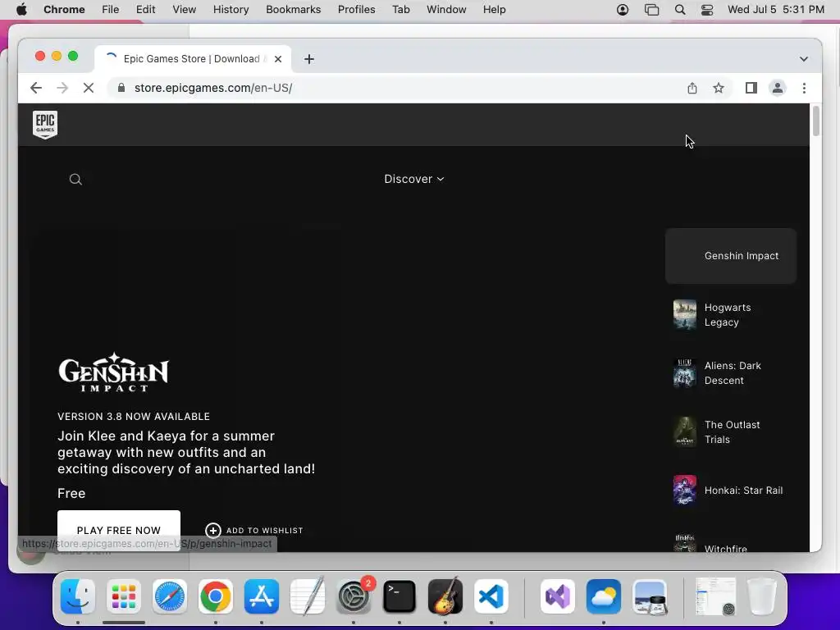Open Chrome three-dot menu
This screenshot has width=840, height=630.
click(x=804, y=88)
